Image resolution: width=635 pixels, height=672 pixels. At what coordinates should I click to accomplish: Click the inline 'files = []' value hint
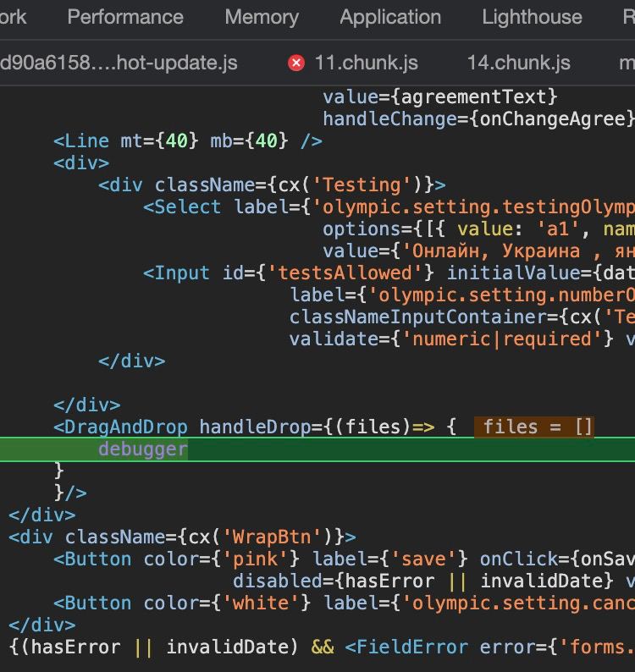click(533, 427)
